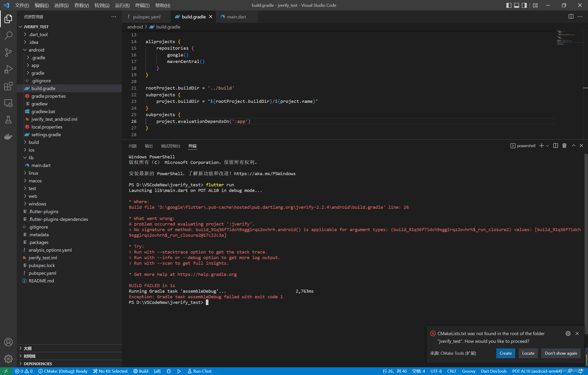Click the Create button in CMake notification
This screenshot has width=588, height=375.
click(505, 353)
